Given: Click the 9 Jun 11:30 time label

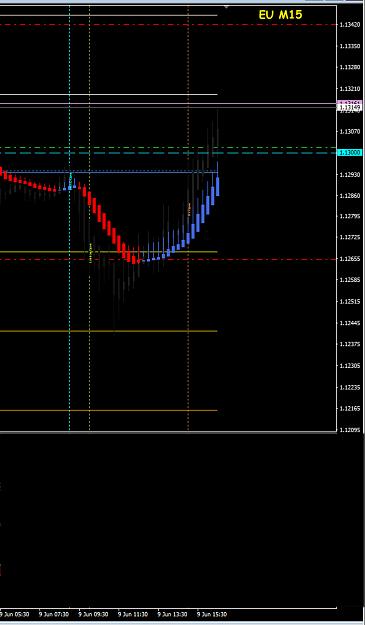Looking at the screenshot, I should tap(133, 615).
